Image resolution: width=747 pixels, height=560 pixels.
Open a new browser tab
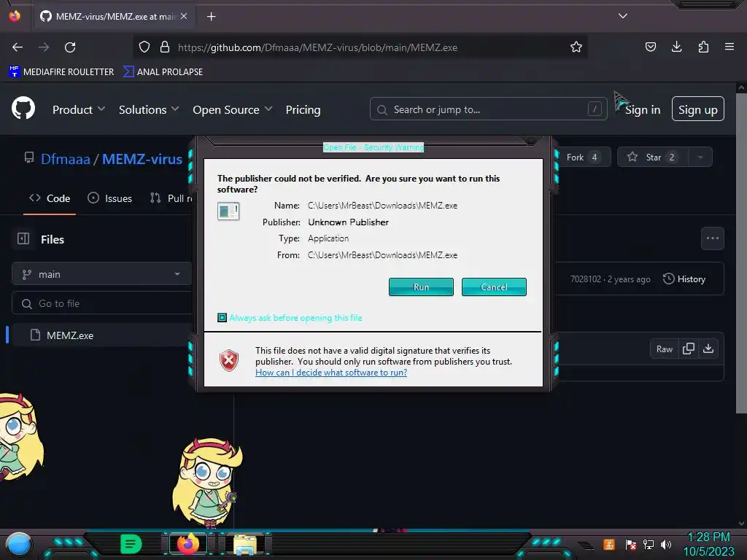tap(211, 17)
